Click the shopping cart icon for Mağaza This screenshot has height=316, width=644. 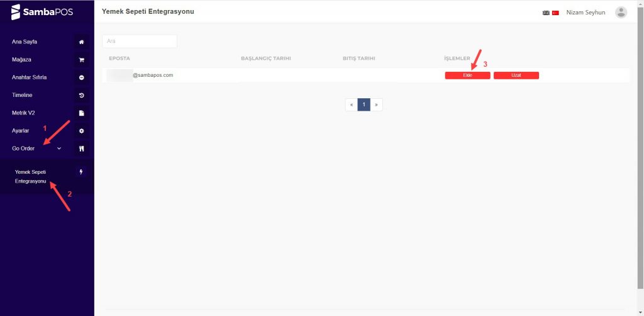81,60
